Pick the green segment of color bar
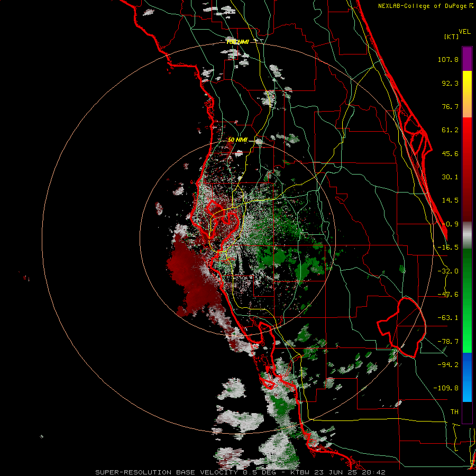 467,301
